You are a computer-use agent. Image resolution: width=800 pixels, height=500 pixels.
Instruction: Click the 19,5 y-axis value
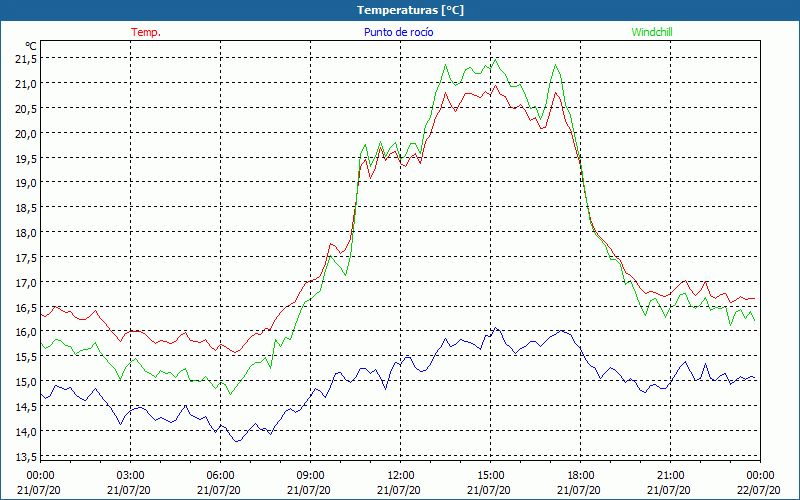point(26,158)
